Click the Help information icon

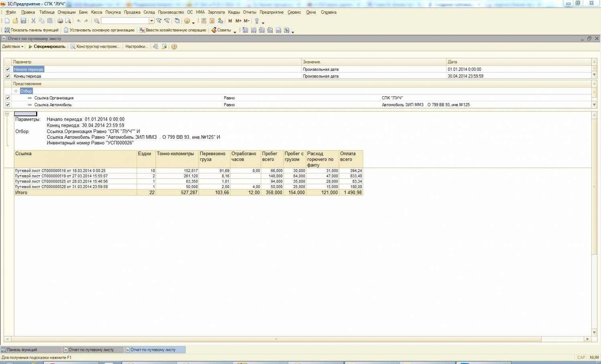(x=187, y=21)
